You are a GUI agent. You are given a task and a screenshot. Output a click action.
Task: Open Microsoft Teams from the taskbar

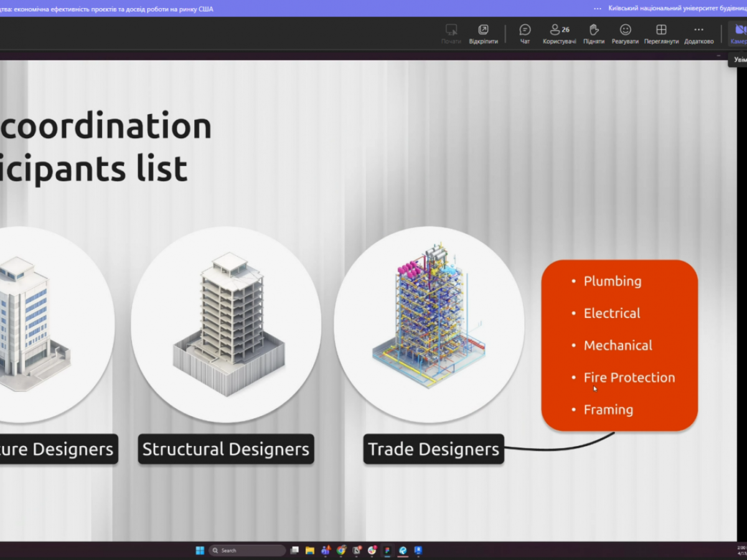point(326,551)
